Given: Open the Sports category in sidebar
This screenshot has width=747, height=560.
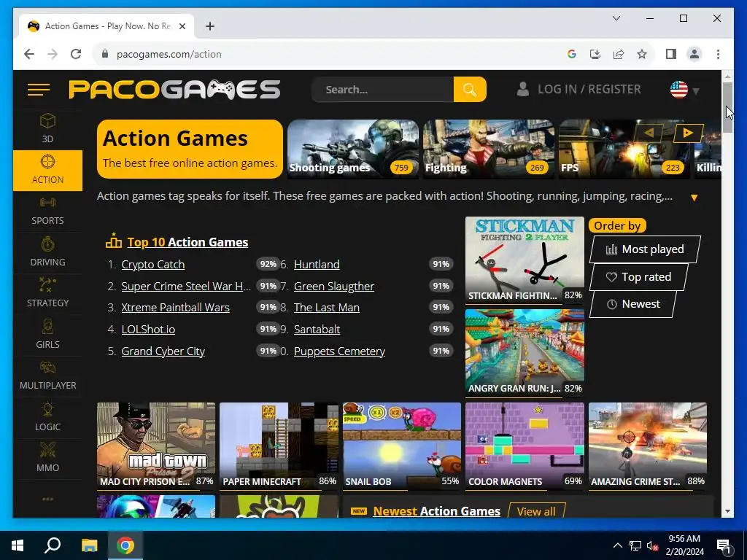Looking at the screenshot, I should (47, 211).
